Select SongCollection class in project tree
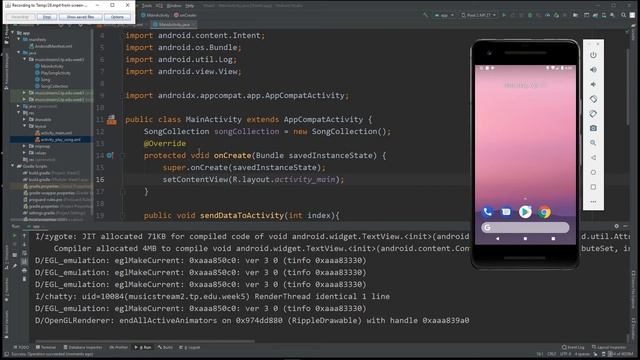 coord(51,86)
